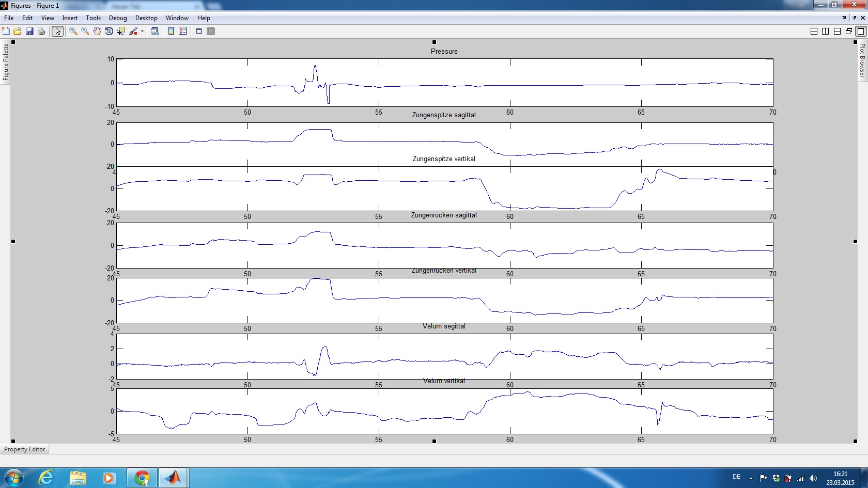
Task: Switch to tiled grid figure layout
Action: tap(814, 32)
